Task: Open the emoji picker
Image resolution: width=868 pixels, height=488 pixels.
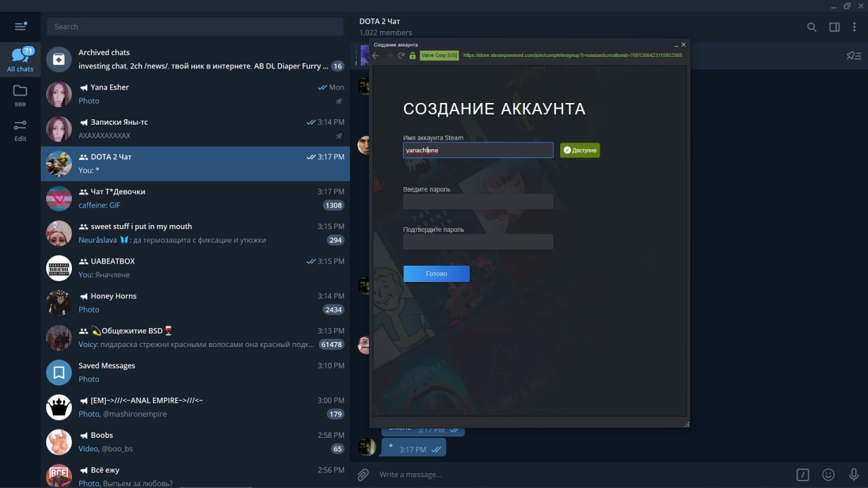Action: [828, 474]
